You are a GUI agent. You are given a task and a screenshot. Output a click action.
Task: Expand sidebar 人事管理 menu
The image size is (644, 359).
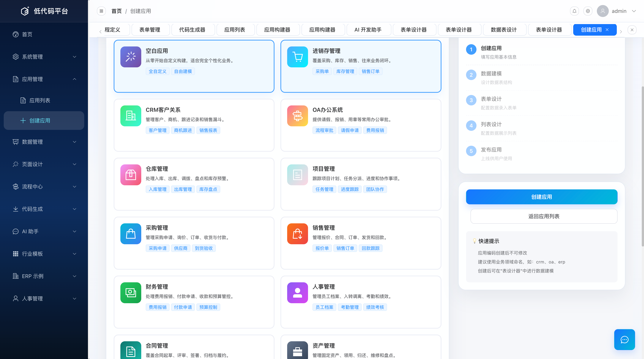coord(44,299)
